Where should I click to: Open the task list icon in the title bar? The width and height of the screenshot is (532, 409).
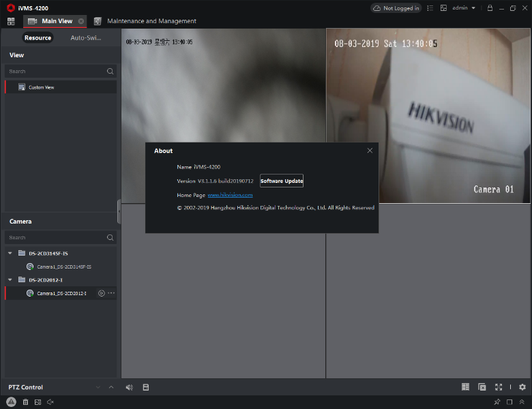[430, 8]
